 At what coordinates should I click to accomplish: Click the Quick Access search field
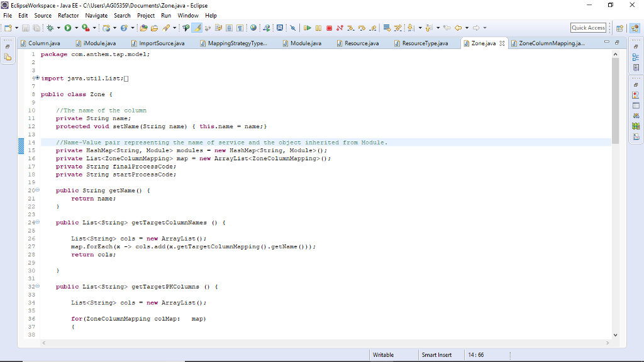588,28
